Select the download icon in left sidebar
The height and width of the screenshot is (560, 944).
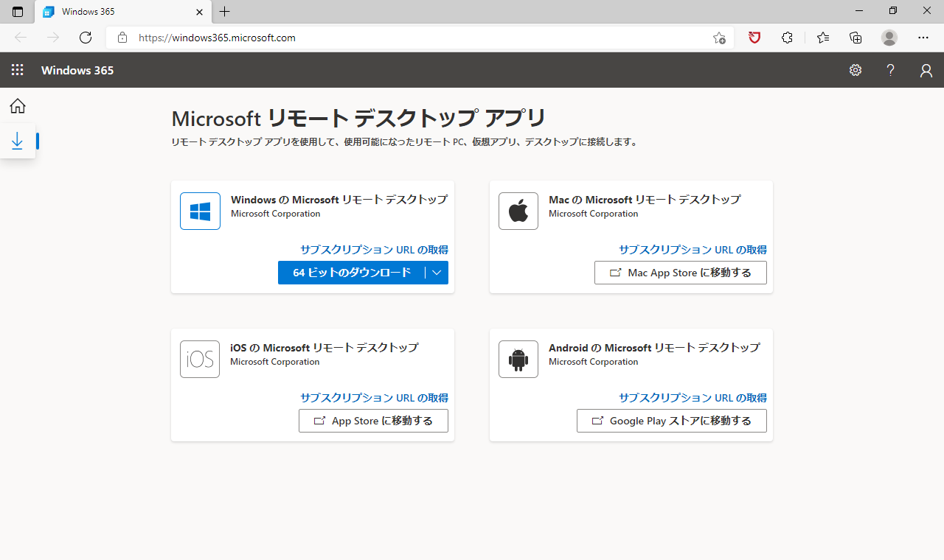(x=18, y=141)
